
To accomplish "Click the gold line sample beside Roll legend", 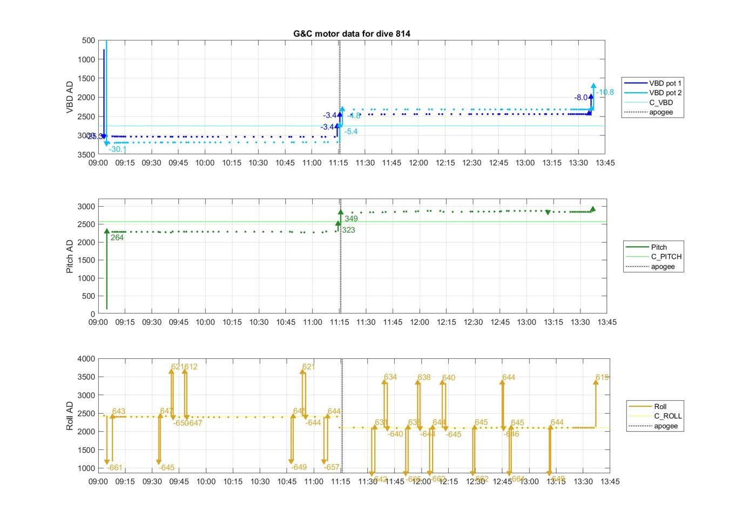I will point(640,406).
